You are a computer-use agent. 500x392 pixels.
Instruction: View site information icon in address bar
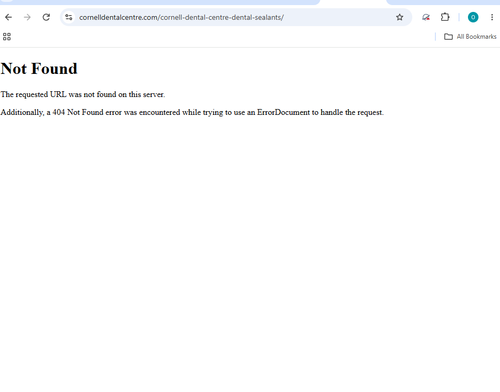pyautogui.click(x=69, y=17)
